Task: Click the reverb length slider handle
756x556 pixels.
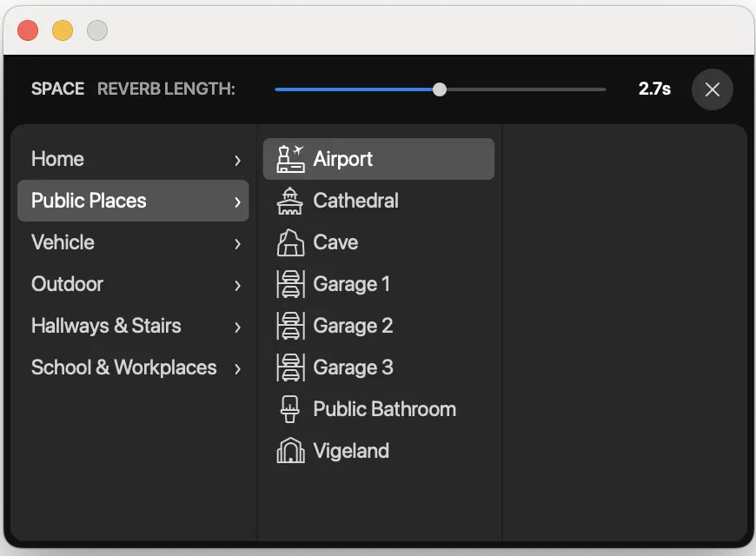Action: tap(440, 89)
